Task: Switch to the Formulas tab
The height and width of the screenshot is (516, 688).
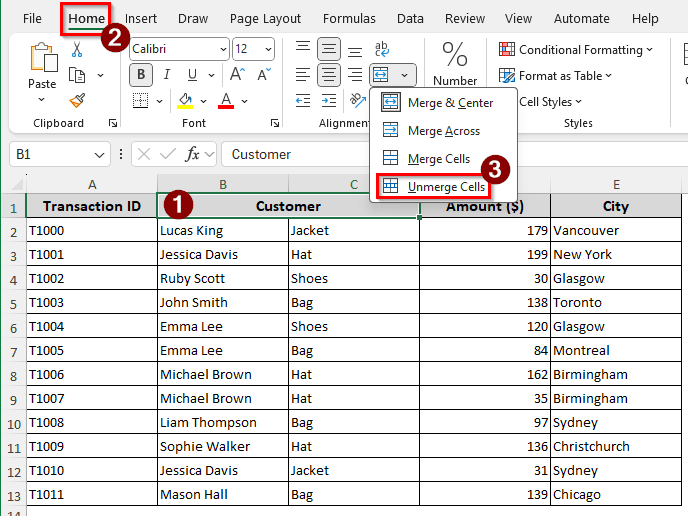Action: click(x=349, y=18)
